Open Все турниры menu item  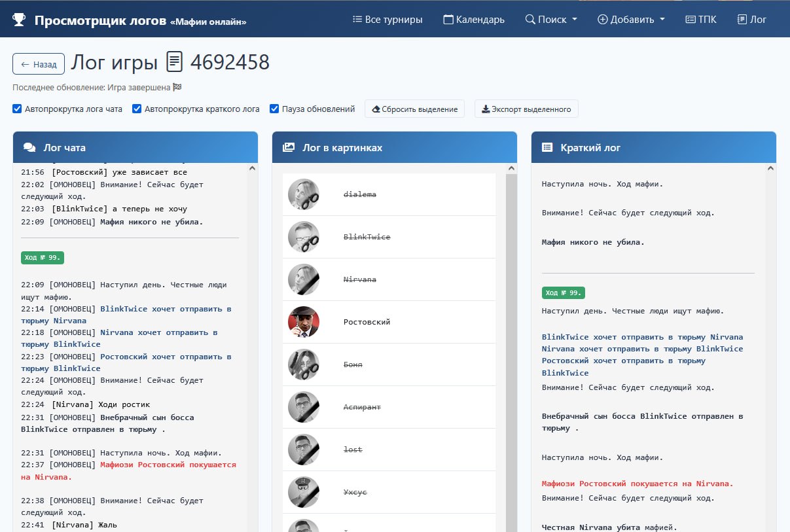[x=387, y=20]
